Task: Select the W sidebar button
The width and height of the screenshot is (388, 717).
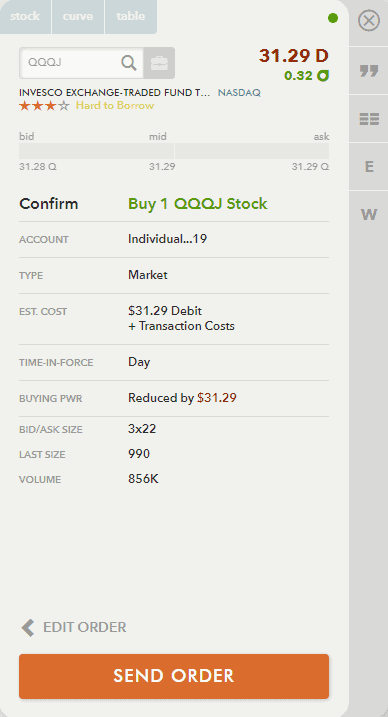Action: pos(369,214)
